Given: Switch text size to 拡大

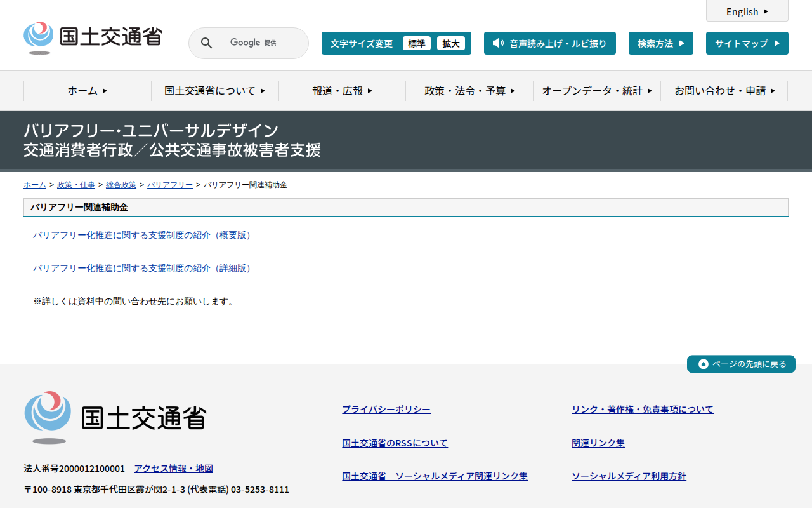Looking at the screenshot, I should [451, 43].
